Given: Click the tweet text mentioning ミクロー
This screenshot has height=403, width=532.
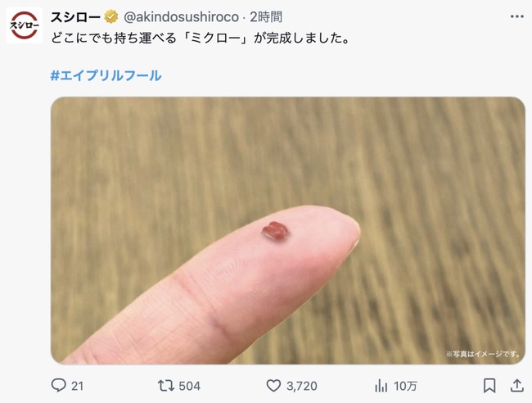Looking at the screenshot, I should coord(201,38).
